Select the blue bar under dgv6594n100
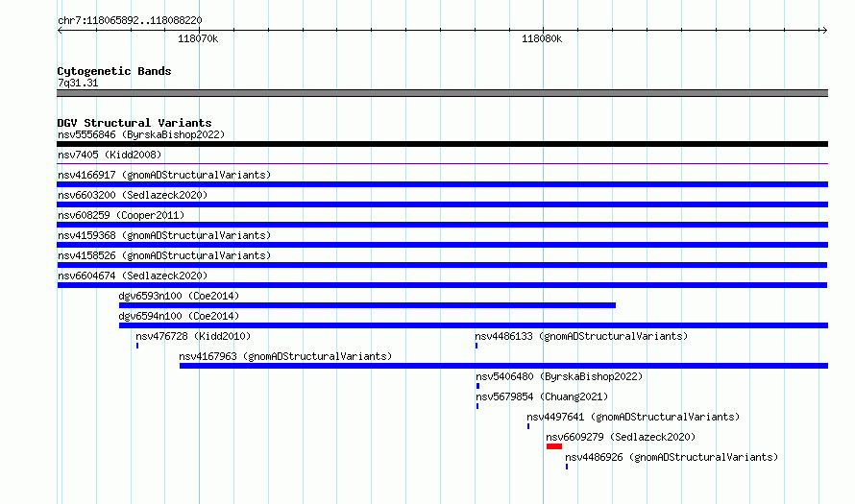The width and height of the screenshot is (855, 504). [474, 325]
